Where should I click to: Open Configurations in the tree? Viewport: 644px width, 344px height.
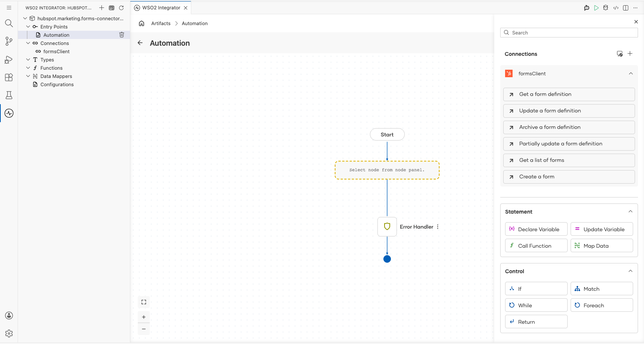74,84
